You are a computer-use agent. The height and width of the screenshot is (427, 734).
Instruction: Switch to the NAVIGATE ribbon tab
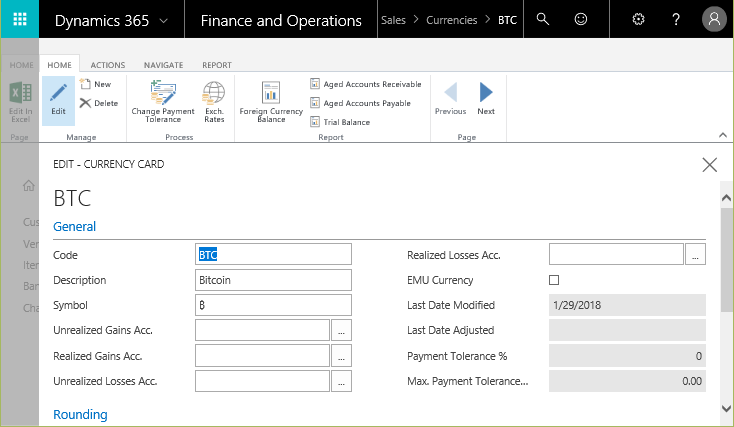point(163,65)
